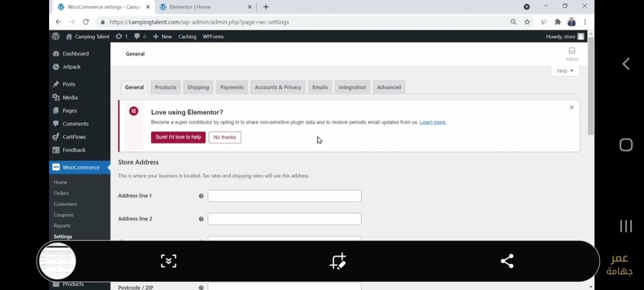644x290 pixels.
Task: Click Sure! I'd love to help
Action: [x=178, y=137]
